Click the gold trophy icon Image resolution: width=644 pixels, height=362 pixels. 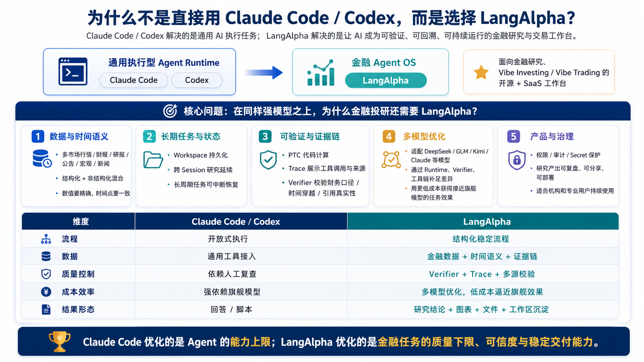[x=59, y=342]
